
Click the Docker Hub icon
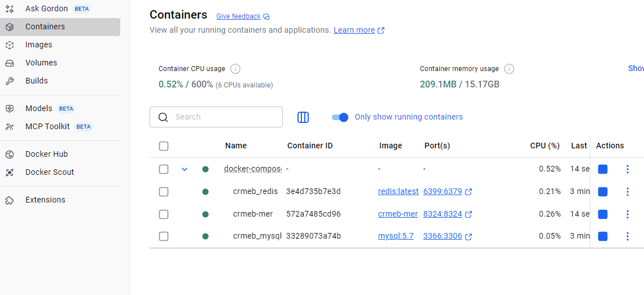(x=10, y=155)
